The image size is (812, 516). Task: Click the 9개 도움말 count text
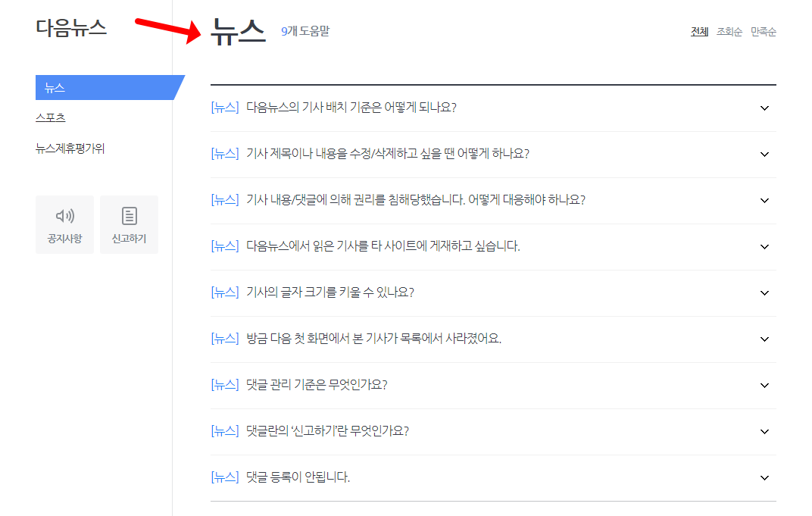(x=305, y=31)
